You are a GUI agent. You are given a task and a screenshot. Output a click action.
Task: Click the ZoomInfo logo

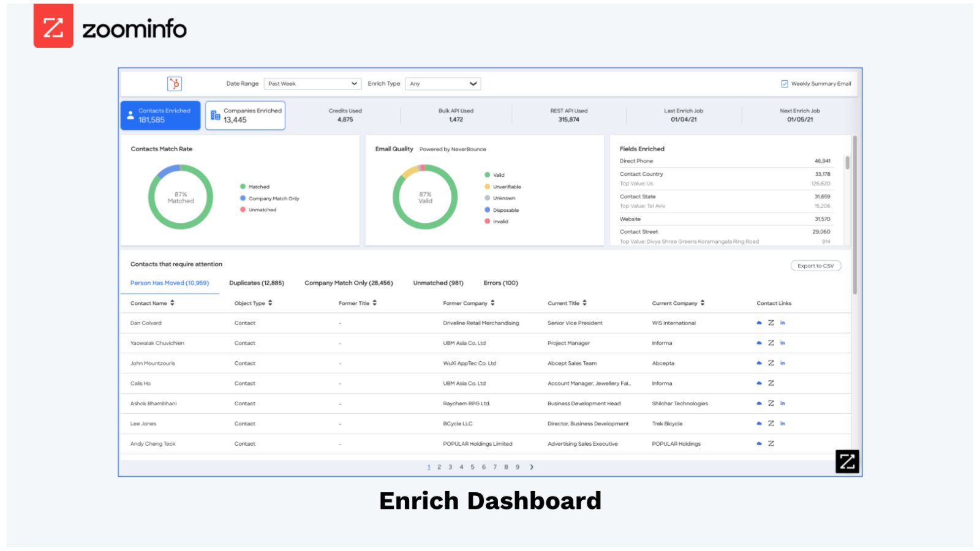[x=110, y=28]
